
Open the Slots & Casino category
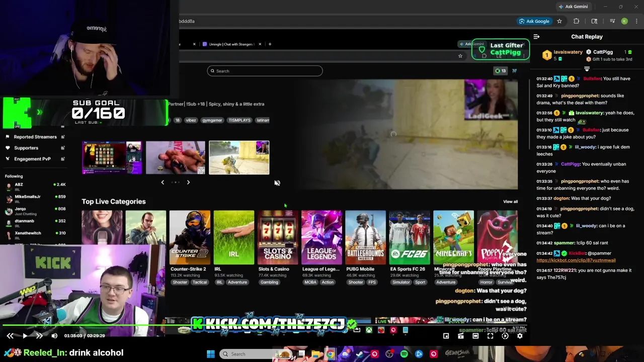click(278, 237)
